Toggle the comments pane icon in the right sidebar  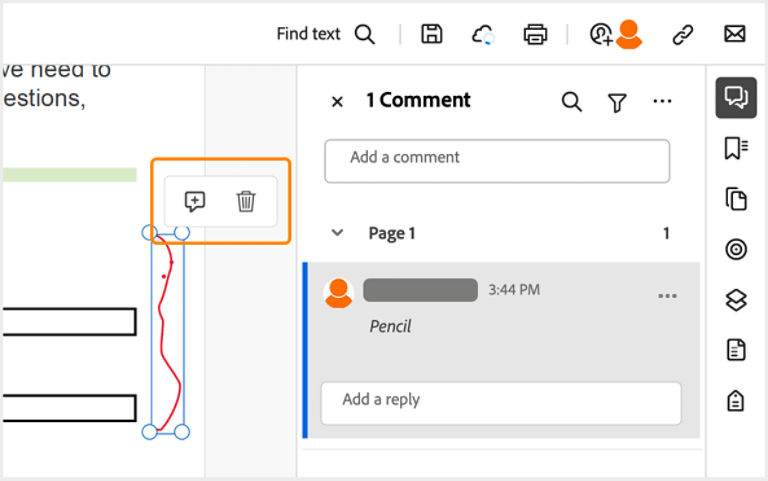point(736,97)
